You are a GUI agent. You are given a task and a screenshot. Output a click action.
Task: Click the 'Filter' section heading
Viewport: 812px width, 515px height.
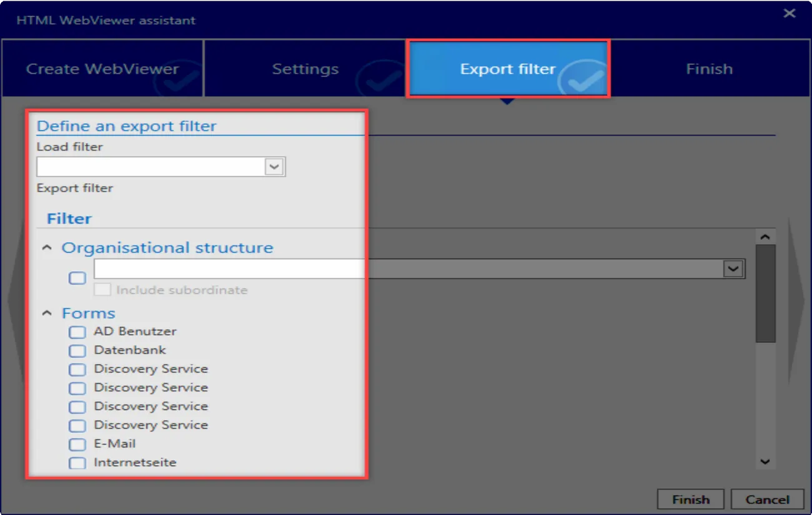pyautogui.click(x=69, y=218)
